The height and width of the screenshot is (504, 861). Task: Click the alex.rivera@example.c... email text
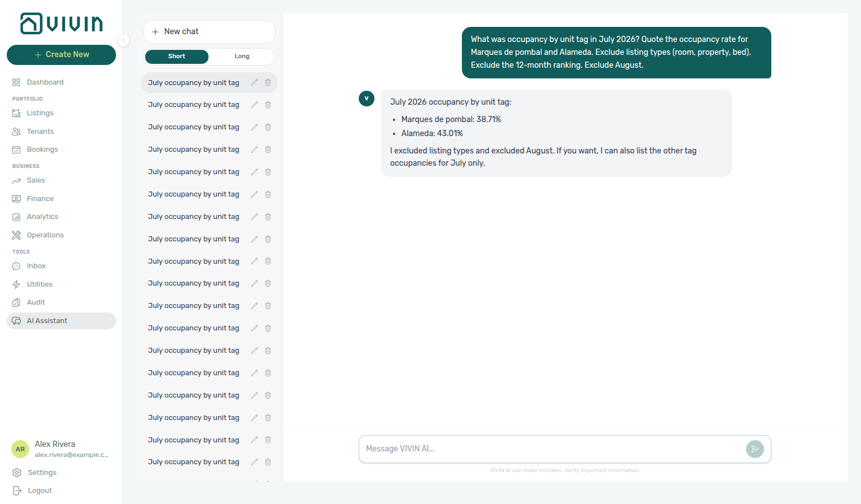(x=71, y=455)
